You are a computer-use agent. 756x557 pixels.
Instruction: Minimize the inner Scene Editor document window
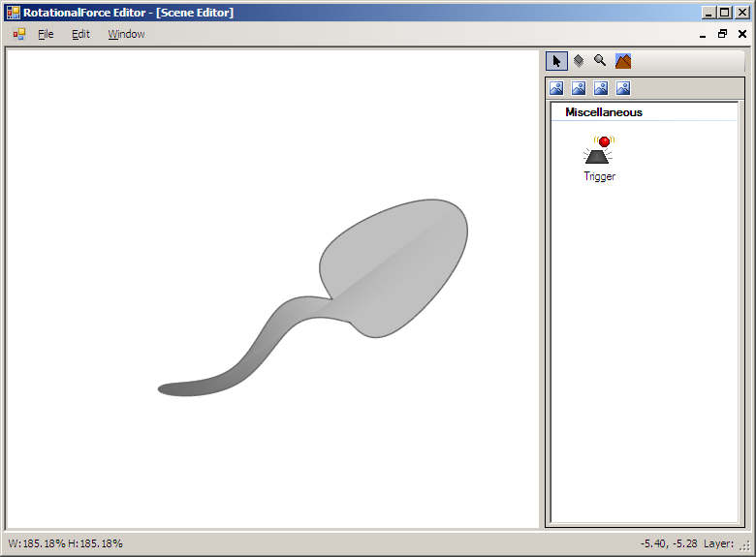point(703,34)
